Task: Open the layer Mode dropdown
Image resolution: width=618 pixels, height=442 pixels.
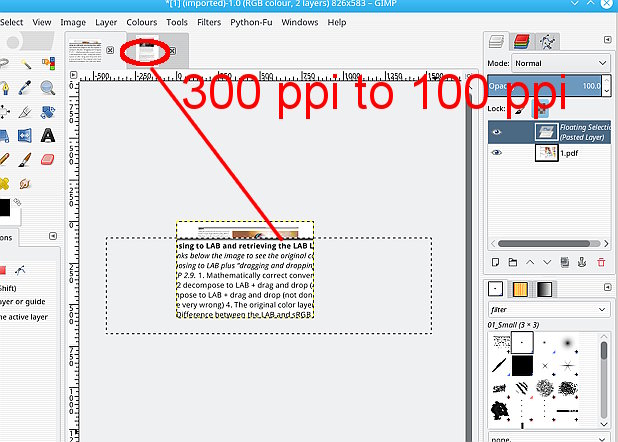Action: (x=564, y=62)
